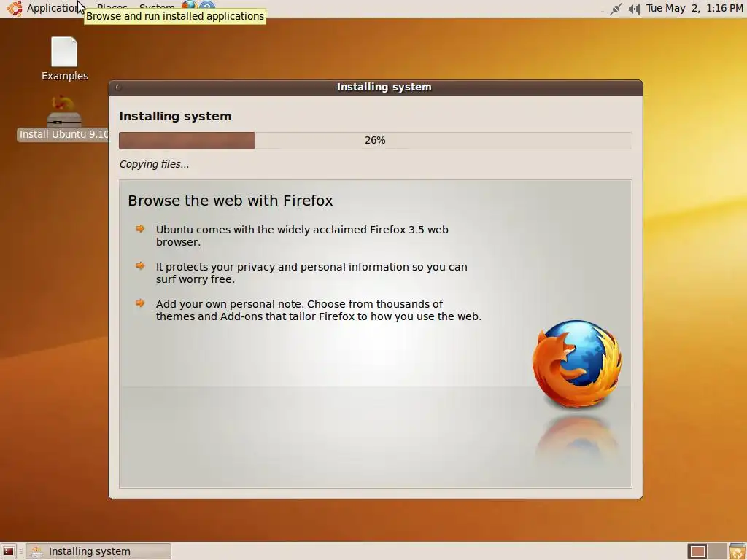The image size is (747, 560).
Task: Open the Help icon in top panel
Action: pyautogui.click(x=207, y=5)
